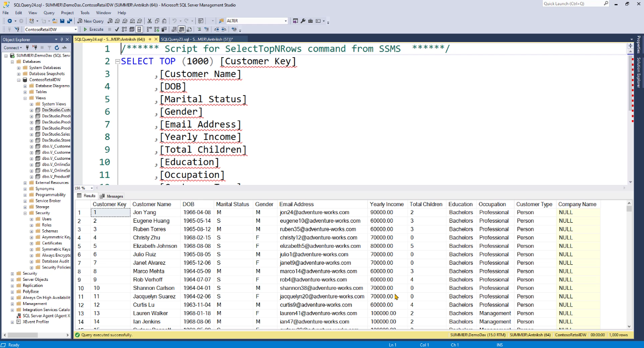Viewport: 644px width, 348px height.
Task: Click the Cut scissors icon
Action: click(x=149, y=21)
